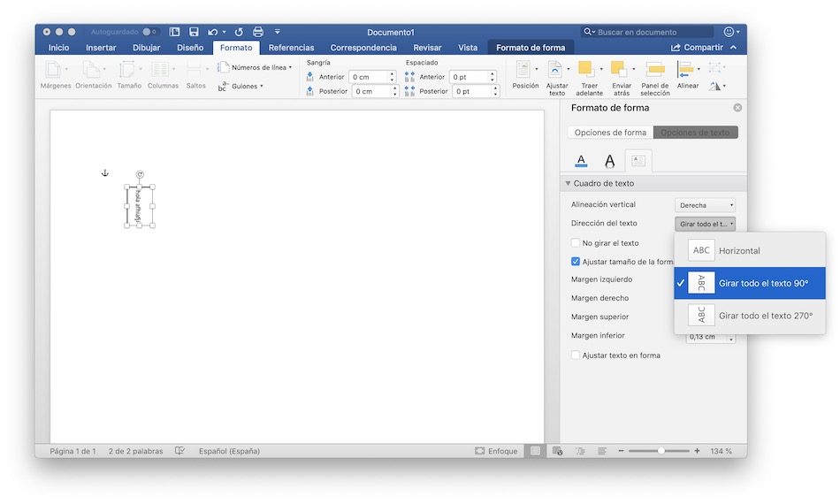Click the Traer adelante icon
Image resolution: width=840 pixels, height=504 pixels.
tap(587, 71)
